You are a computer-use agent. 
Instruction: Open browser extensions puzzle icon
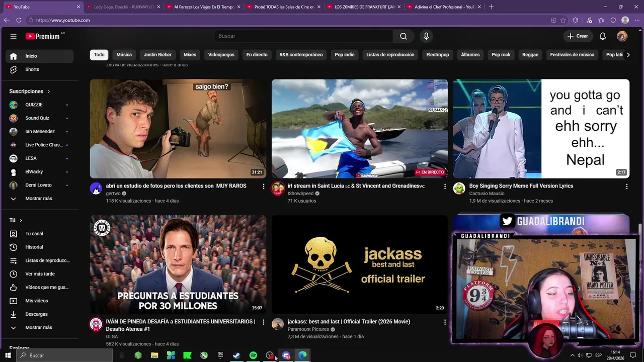click(x=577, y=20)
